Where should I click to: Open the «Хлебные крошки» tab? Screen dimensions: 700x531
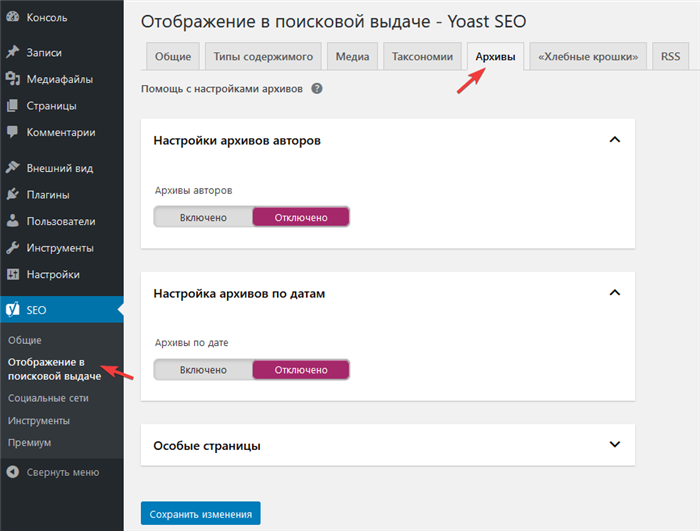(588, 56)
